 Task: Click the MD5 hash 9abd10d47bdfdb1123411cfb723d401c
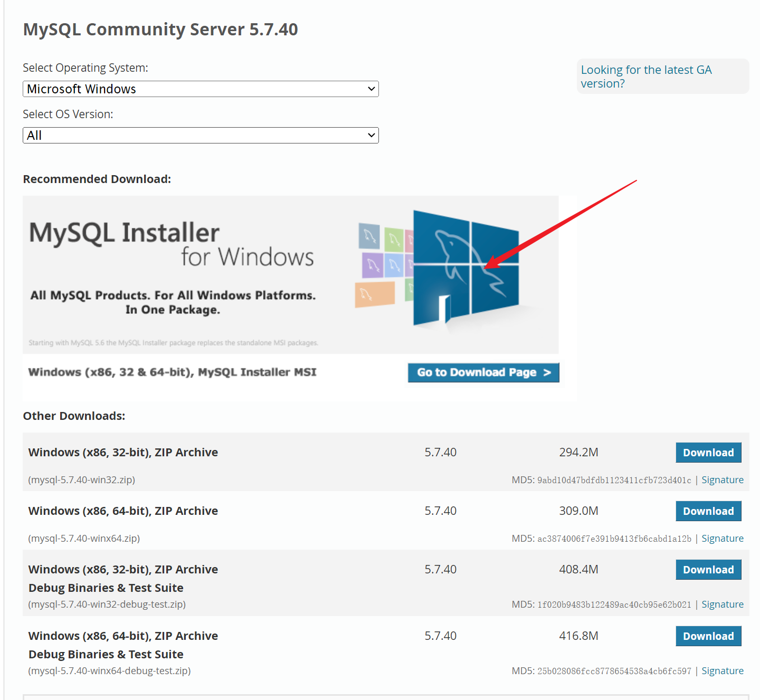(614, 480)
